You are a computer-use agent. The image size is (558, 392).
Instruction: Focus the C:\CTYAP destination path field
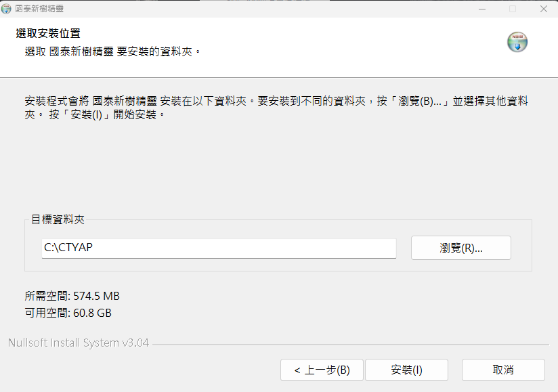pyautogui.click(x=219, y=248)
